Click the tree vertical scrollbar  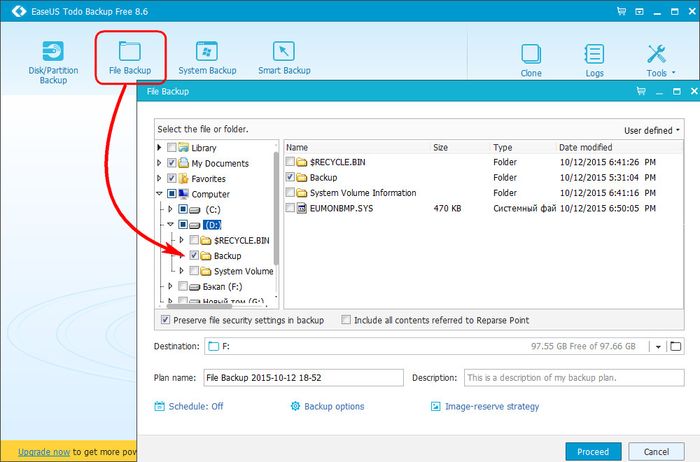coord(276,208)
